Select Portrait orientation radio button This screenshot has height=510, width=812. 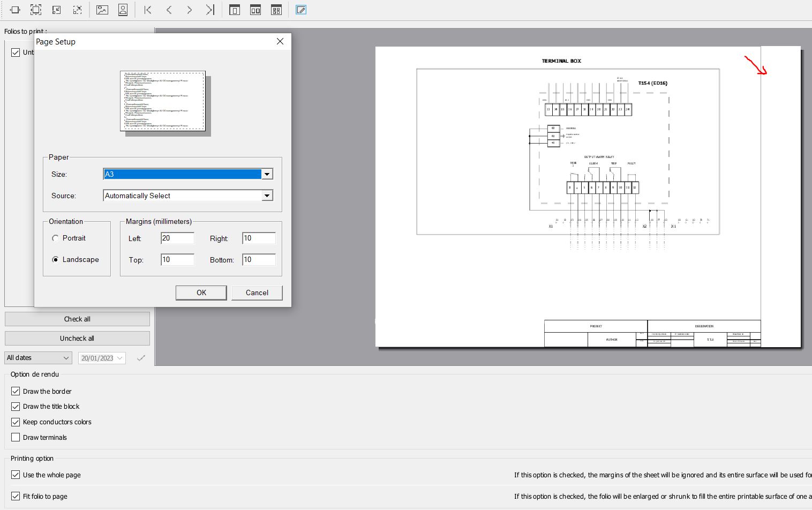pos(55,238)
